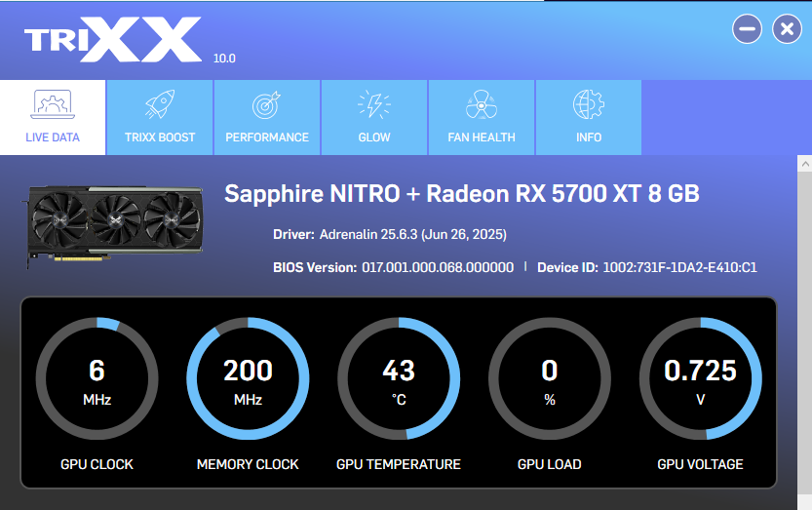Click the GPU CLOCK gauge showing 6 MHz
This screenshot has width=812, height=510.
(97, 379)
